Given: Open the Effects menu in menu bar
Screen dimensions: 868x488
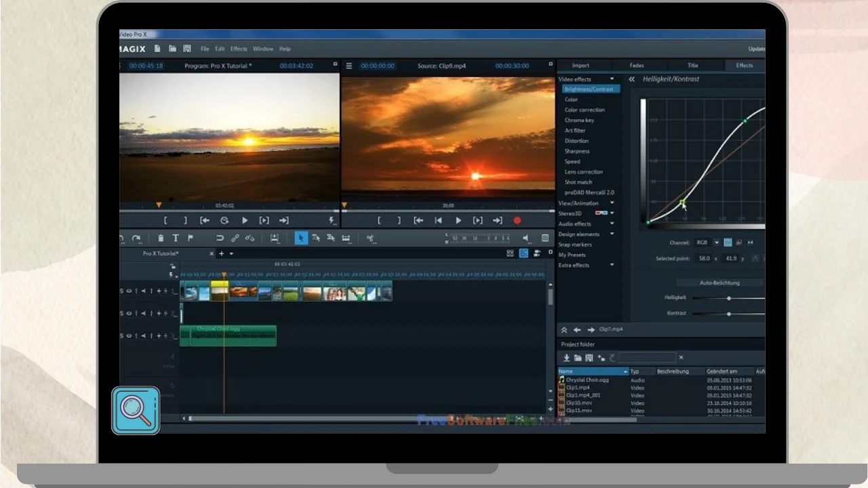Looking at the screenshot, I should click(239, 49).
